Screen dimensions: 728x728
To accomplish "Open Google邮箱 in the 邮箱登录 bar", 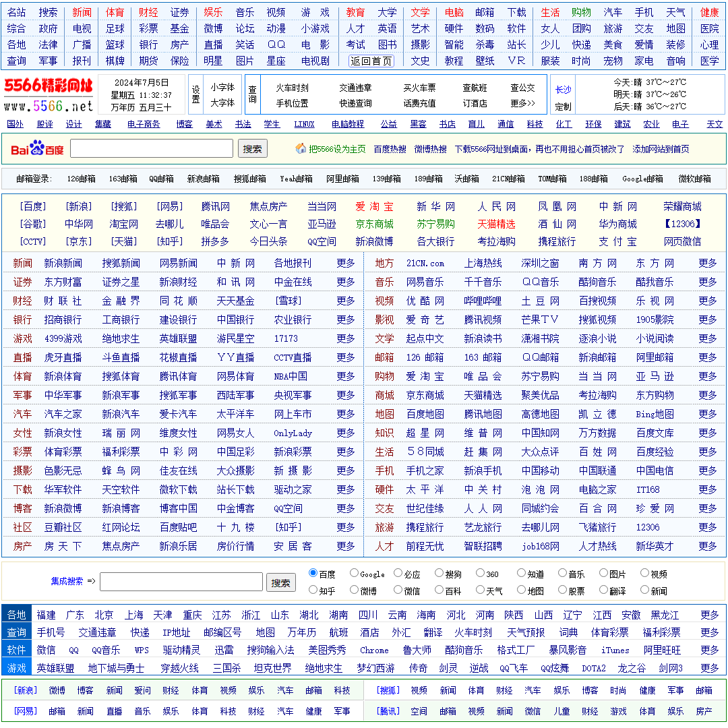I will tap(642, 179).
